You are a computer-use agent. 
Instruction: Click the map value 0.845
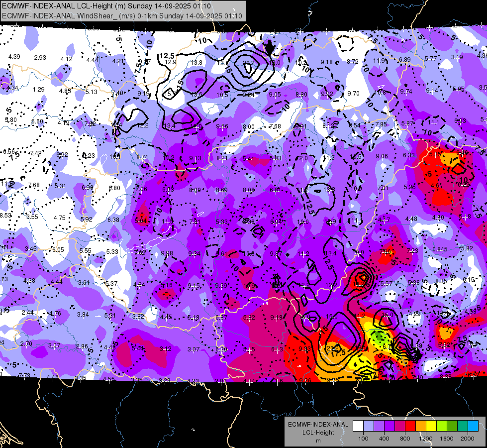click(440, 249)
